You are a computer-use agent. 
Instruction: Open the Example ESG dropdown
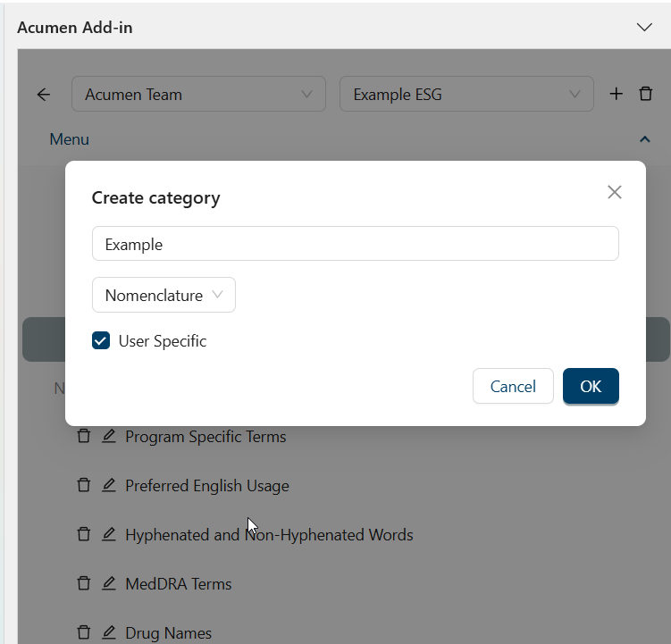tap(466, 94)
